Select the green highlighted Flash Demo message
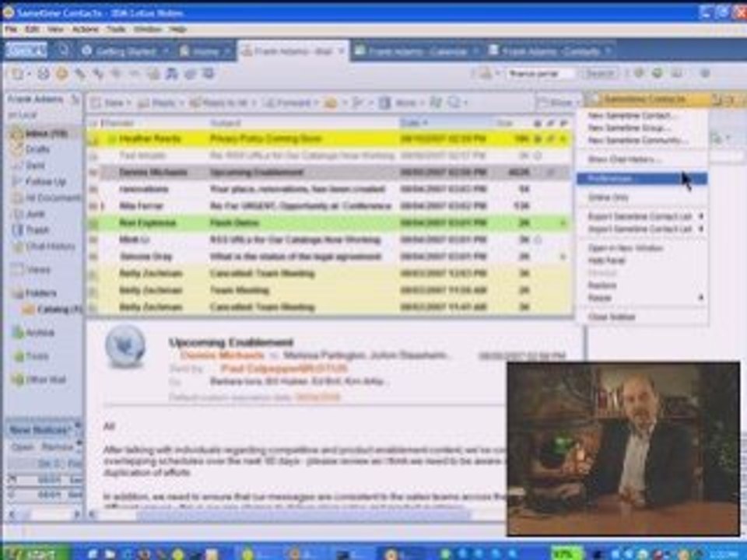Image resolution: width=747 pixels, height=560 pixels. click(x=330, y=223)
